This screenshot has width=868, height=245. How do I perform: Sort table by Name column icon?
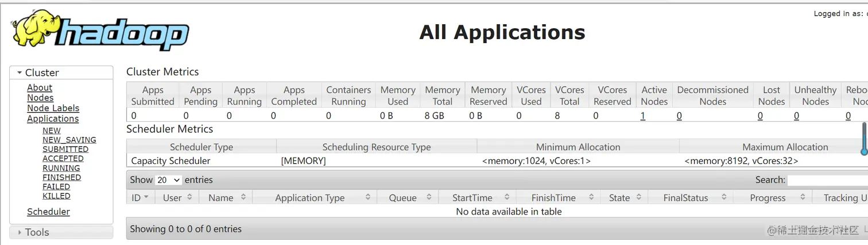click(243, 197)
